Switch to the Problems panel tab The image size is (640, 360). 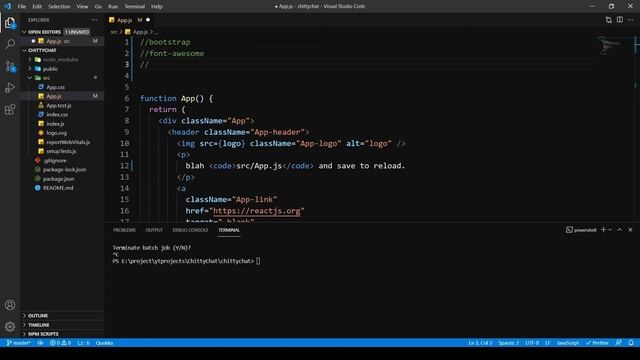click(124, 230)
